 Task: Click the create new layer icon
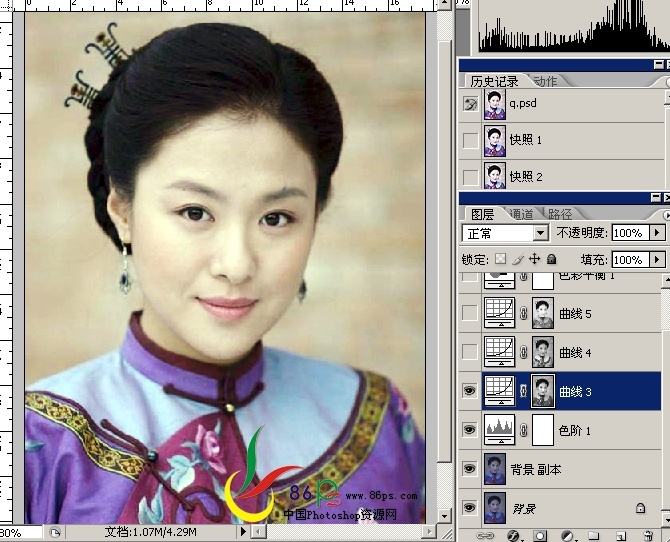(621, 536)
